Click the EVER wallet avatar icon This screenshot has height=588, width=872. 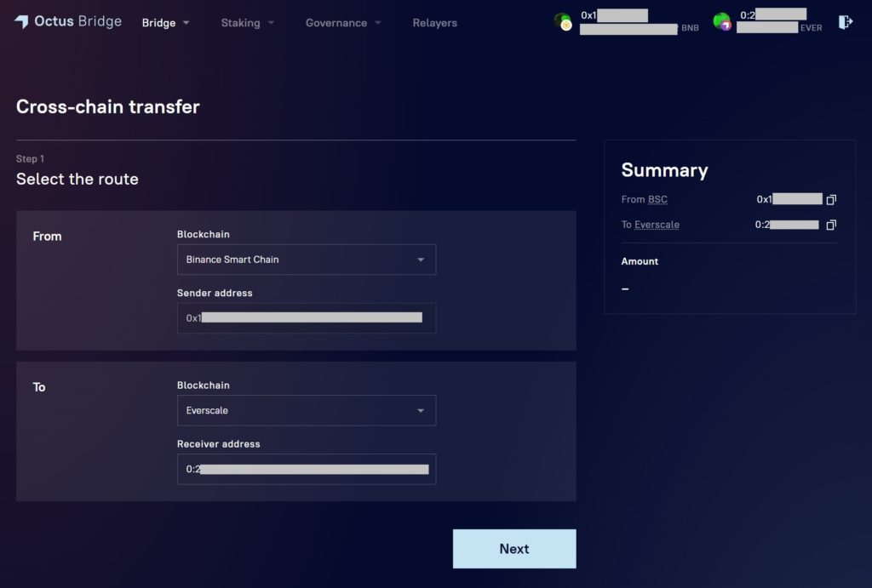pos(721,21)
